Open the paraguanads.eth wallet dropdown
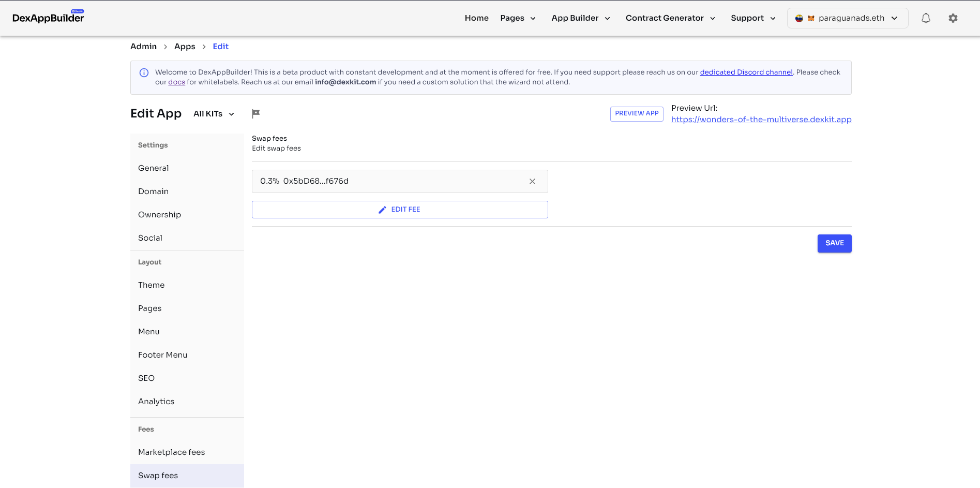 [848, 18]
